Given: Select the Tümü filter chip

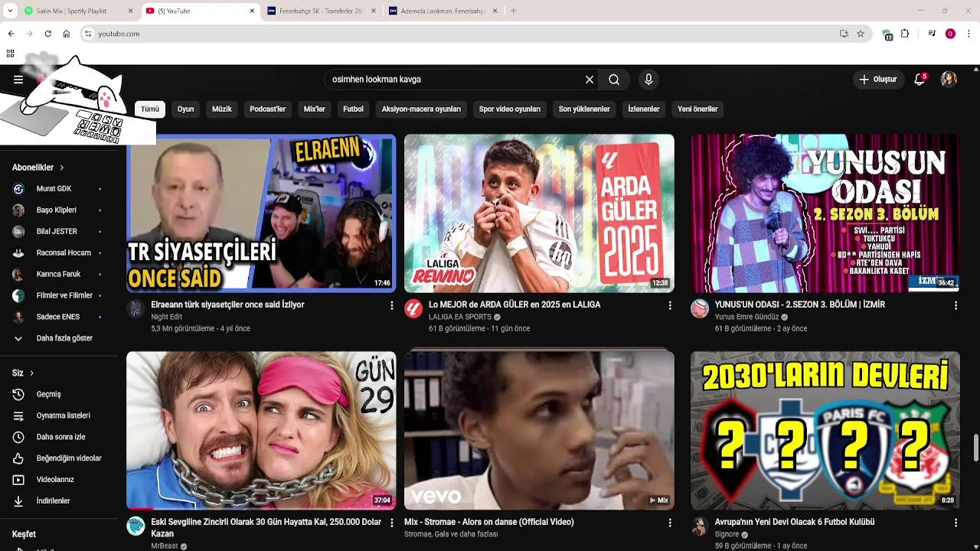Looking at the screenshot, I should tap(150, 109).
